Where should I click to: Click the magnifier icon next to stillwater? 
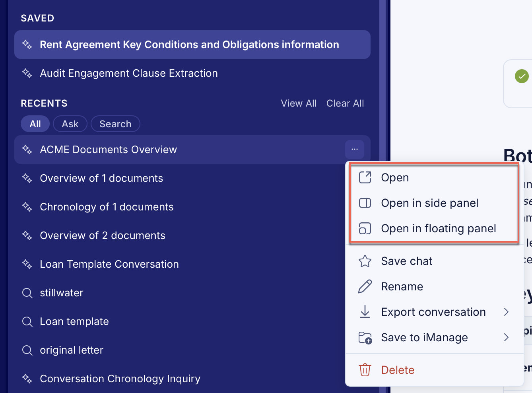click(27, 293)
